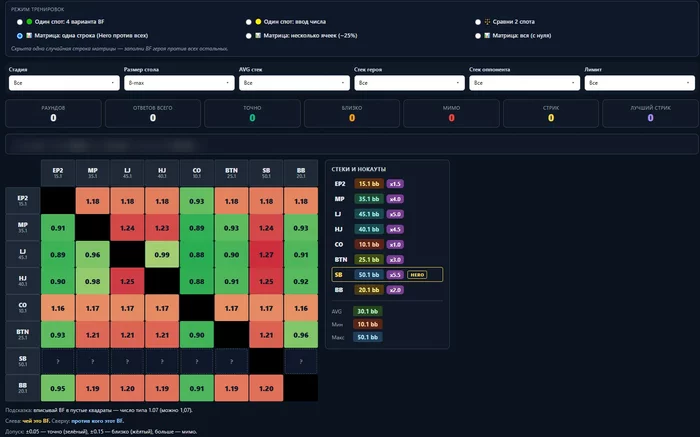Click the 10.1 bb stack chip for CO
This screenshot has width=700, height=437.
pyautogui.click(x=369, y=245)
